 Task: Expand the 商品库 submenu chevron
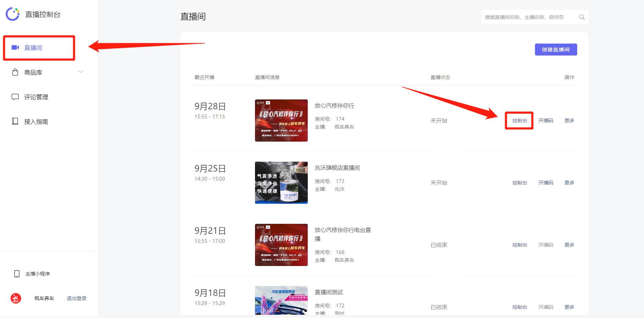click(x=81, y=72)
